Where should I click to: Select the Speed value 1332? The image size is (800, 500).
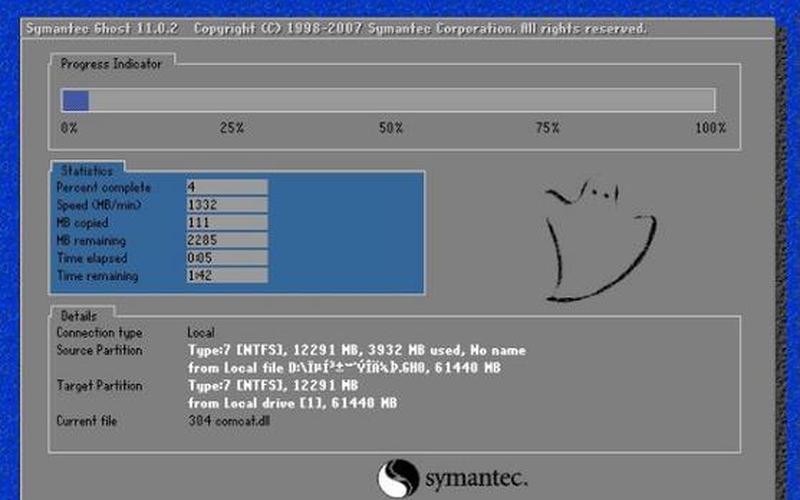click(x=227, y=205)
